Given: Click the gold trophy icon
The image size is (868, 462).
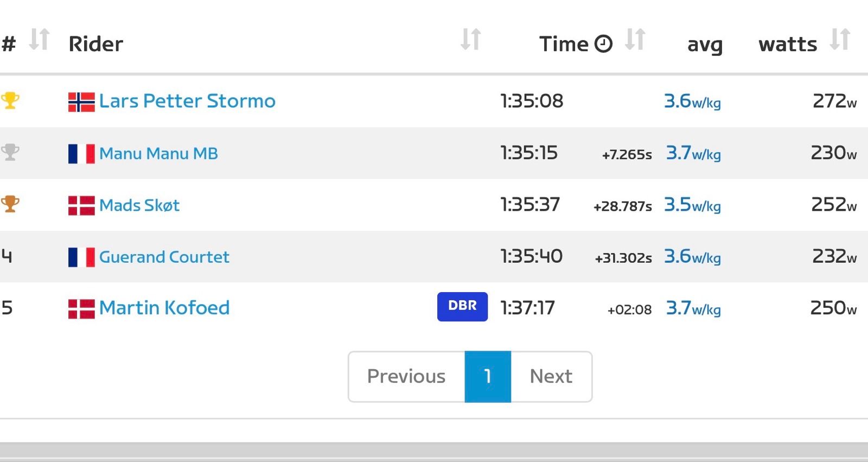Looking at the screenshot, I should coord(10,100).
